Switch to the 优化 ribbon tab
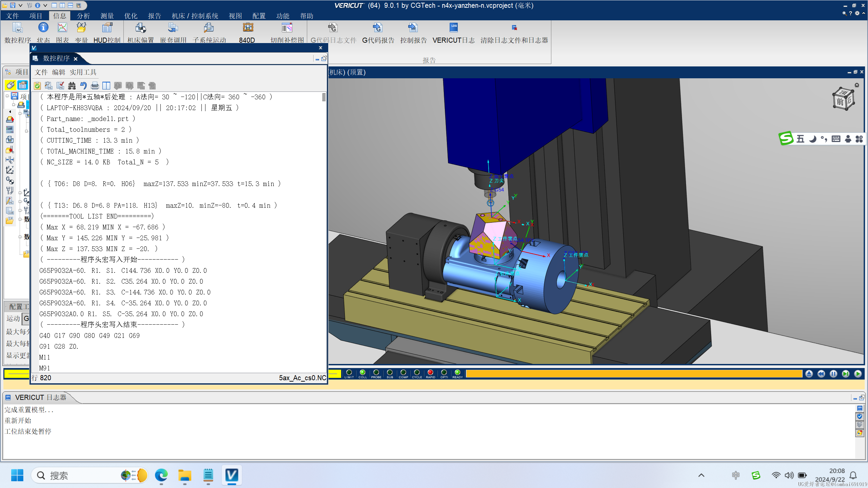 [x=131, y=16]
